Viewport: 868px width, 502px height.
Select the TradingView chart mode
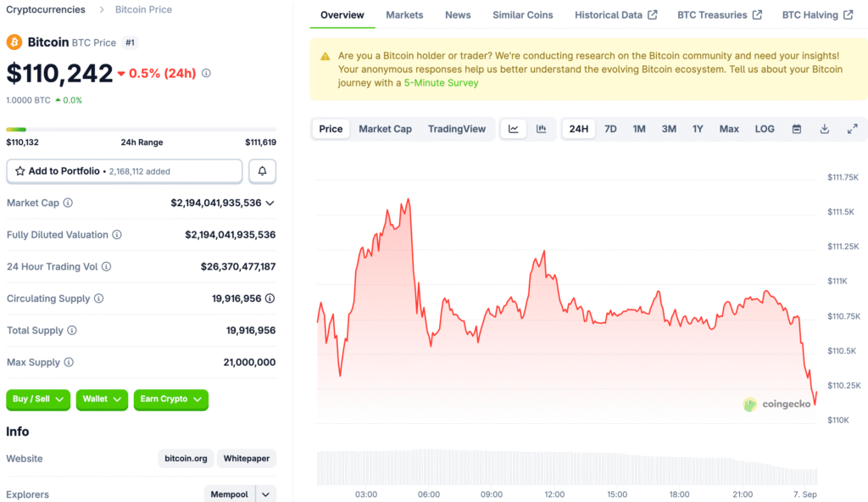pos(457,129)
